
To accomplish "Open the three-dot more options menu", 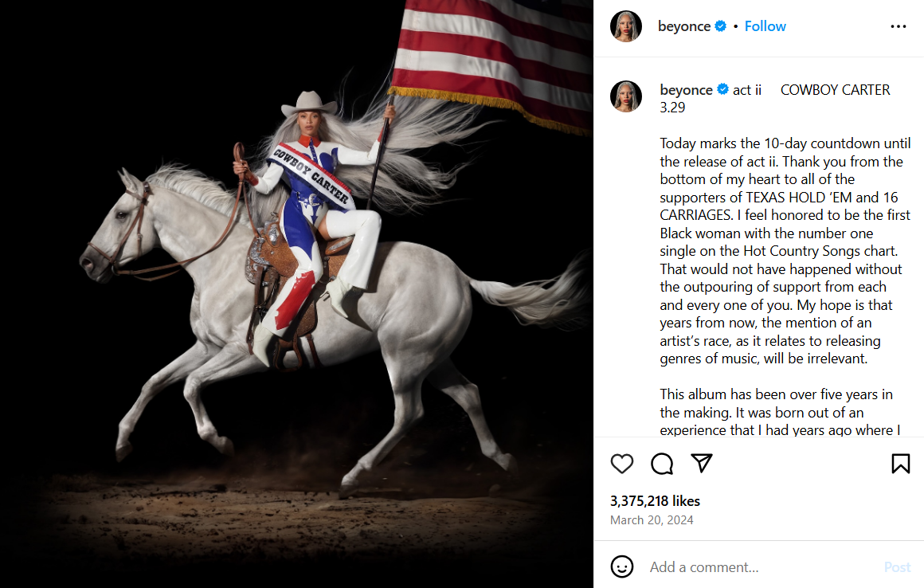I will coord(898,26).
